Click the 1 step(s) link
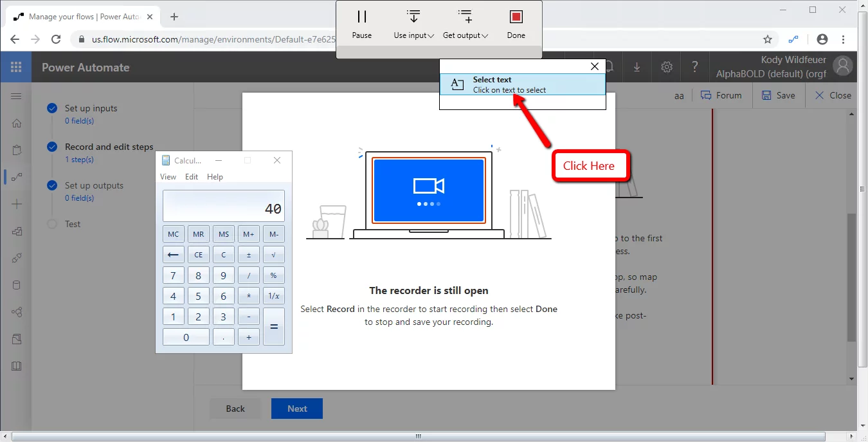Image resolution: width=868 pixels, height=442 pixels. click(79, 160)
